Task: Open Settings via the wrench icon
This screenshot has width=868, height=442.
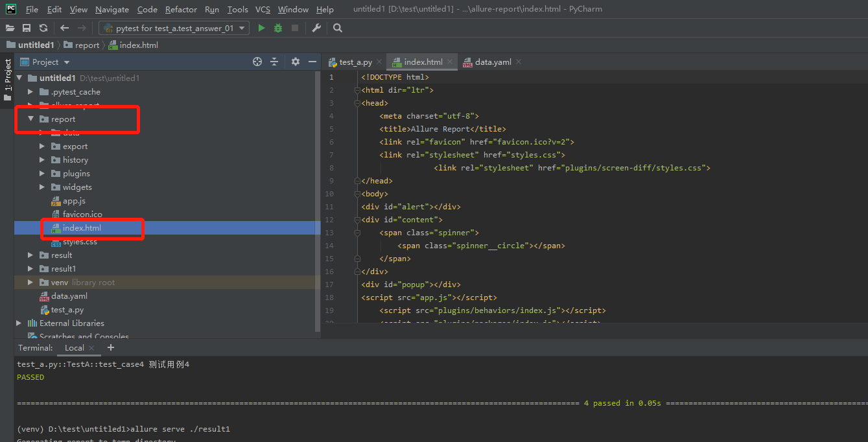Action: (316, 28)
